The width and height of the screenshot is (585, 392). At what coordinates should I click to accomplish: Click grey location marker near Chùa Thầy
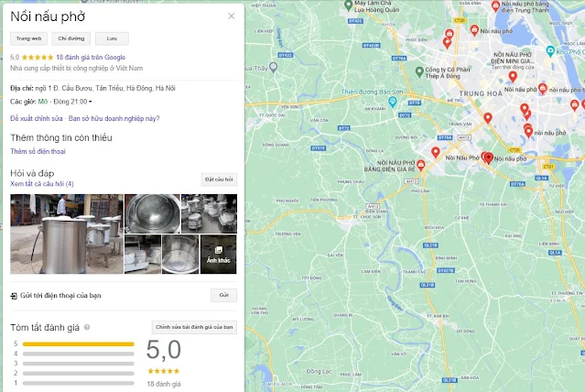pos(274,67)
